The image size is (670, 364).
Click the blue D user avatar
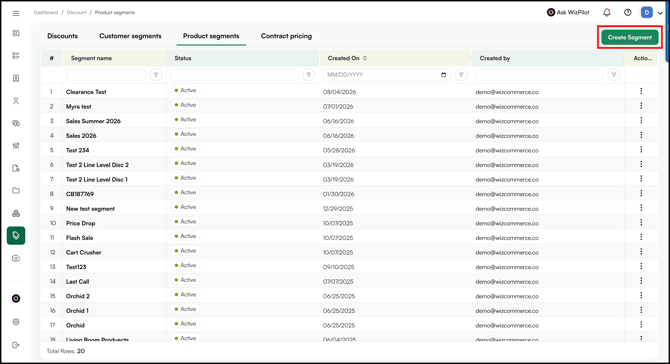pyautogui.click(x=646, y=12)
